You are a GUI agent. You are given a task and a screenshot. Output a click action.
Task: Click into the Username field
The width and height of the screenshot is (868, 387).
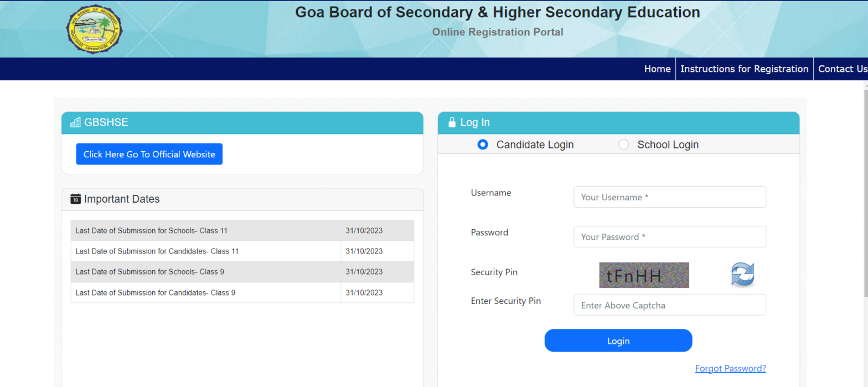pyautogui.click(x=669, y=197)
